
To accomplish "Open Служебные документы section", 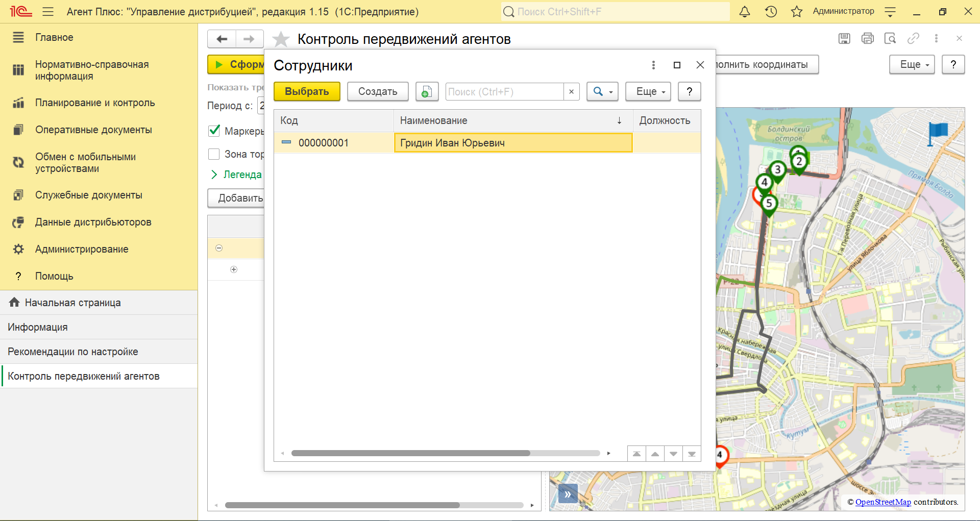I will point(88,195).
